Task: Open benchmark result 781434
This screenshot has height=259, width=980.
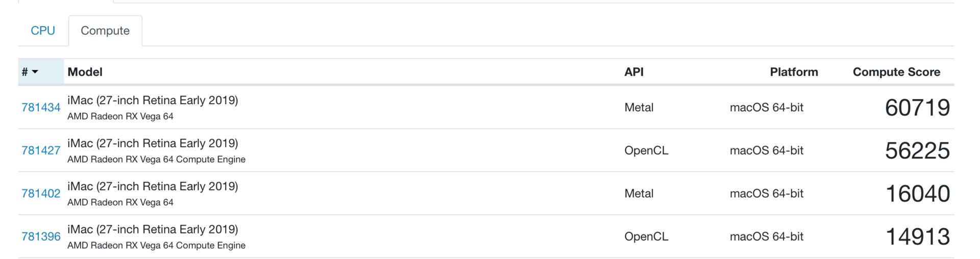Action: point(41,107)
